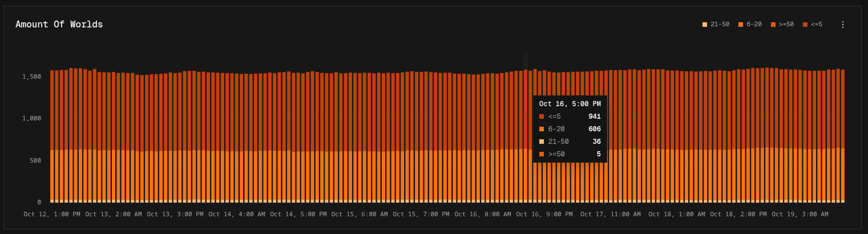
Task: Click the Oct 13, 3:00 PM axis label
Action: click(175, 214)
